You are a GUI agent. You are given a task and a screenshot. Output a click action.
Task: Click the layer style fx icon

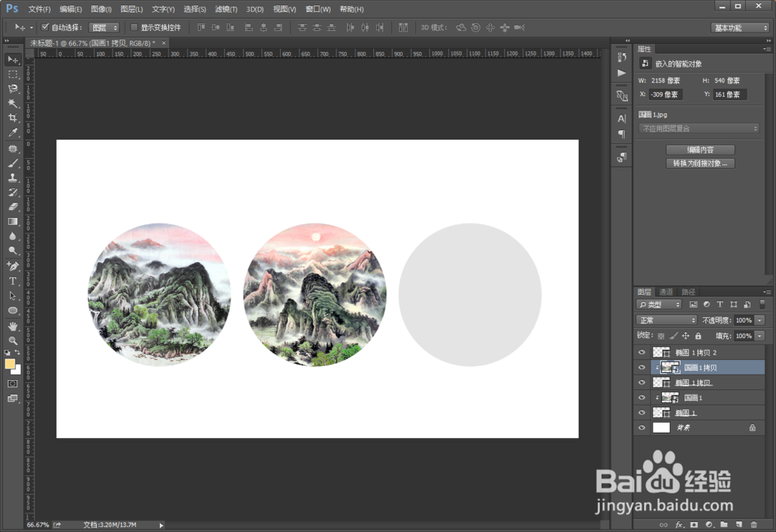tap(680, 524)
